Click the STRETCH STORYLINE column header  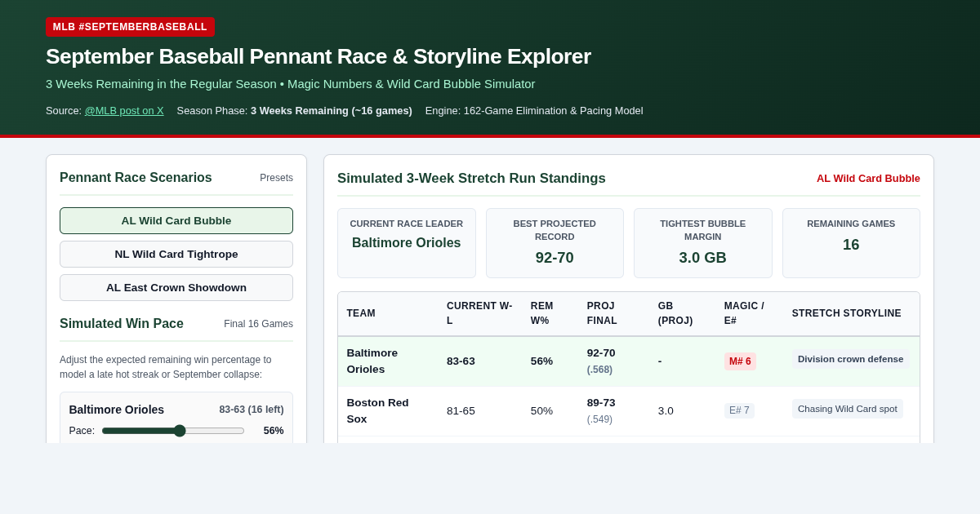[x=847, y=313]
